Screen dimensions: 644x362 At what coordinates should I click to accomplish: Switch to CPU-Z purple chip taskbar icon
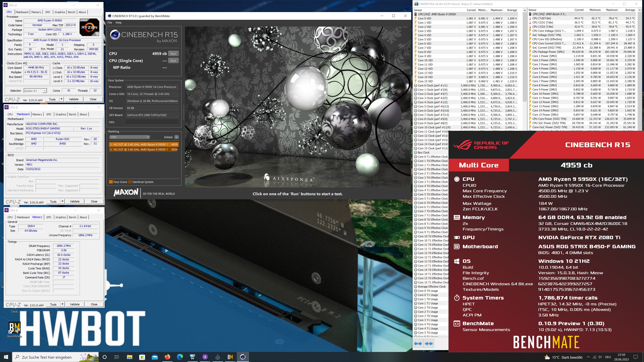pos(205,357)
